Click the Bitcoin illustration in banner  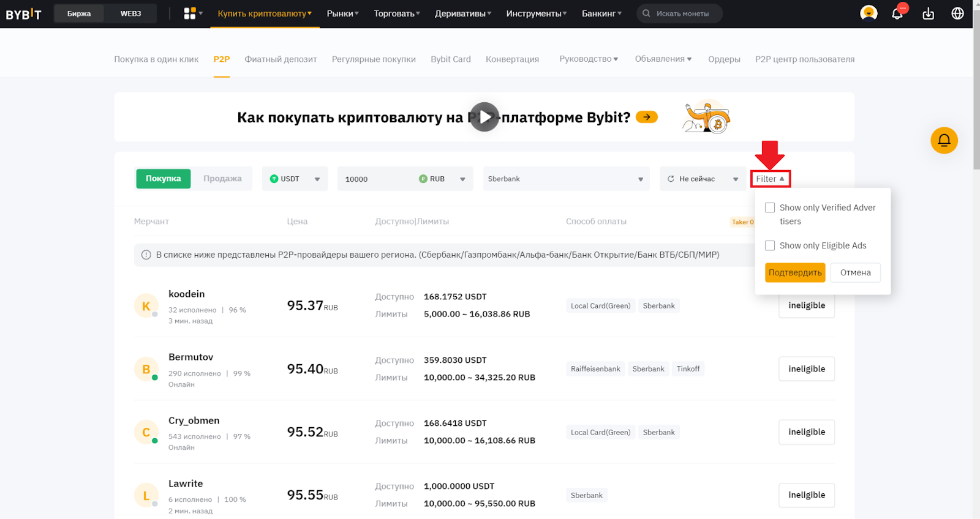[x=707, y=117]
